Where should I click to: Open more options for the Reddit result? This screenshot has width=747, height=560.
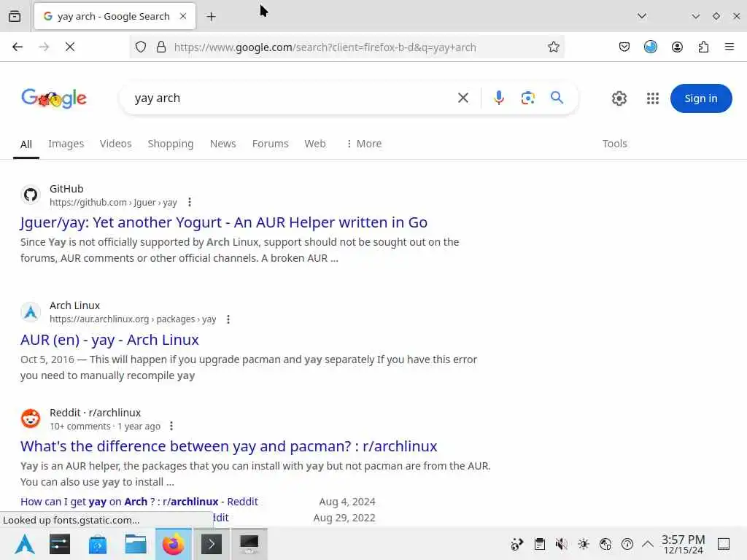click(171, 426)
